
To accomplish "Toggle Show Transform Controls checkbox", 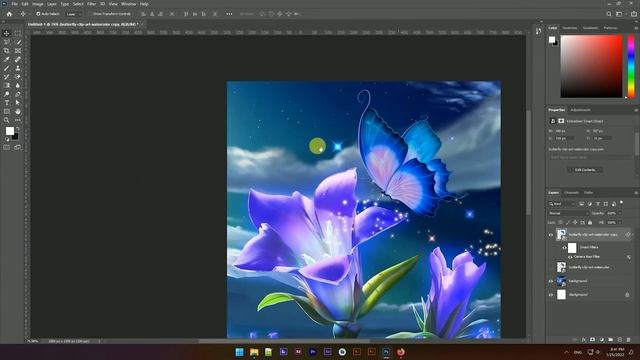I will 91,14.
